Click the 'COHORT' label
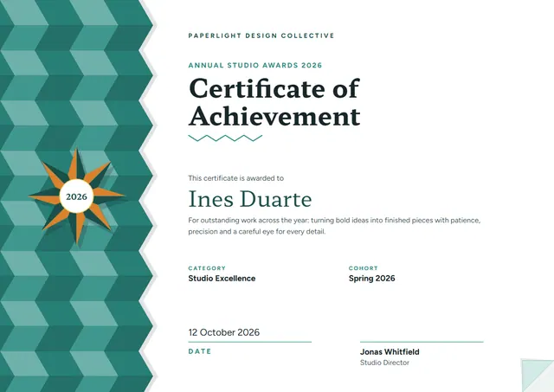The image size is (554, 392). click(x=364, y=268)
